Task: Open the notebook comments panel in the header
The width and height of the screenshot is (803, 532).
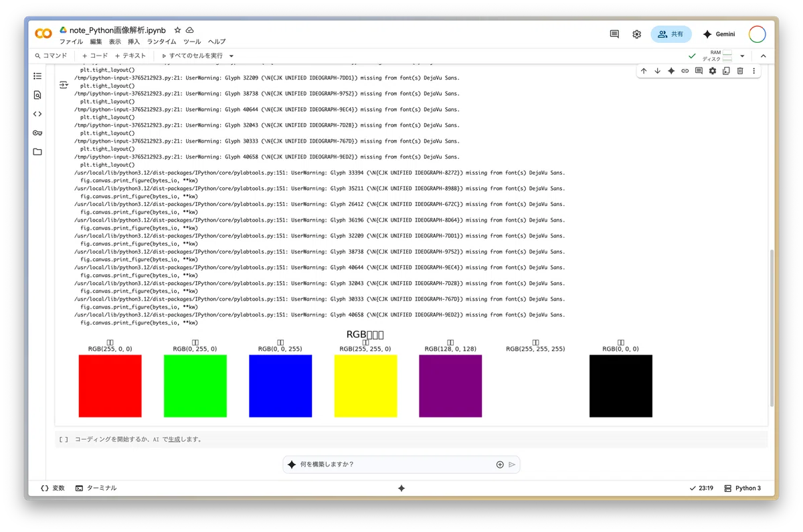Action: 614,34
